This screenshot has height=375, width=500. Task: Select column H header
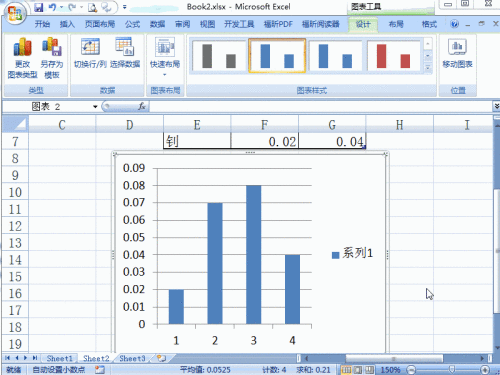[400, 125]
